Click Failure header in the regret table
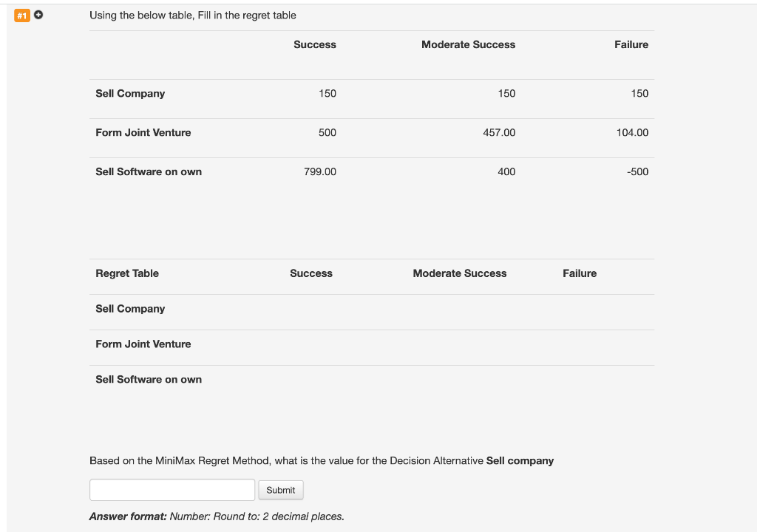The width and height of the screenshot is (757, 532). [580, 273]
